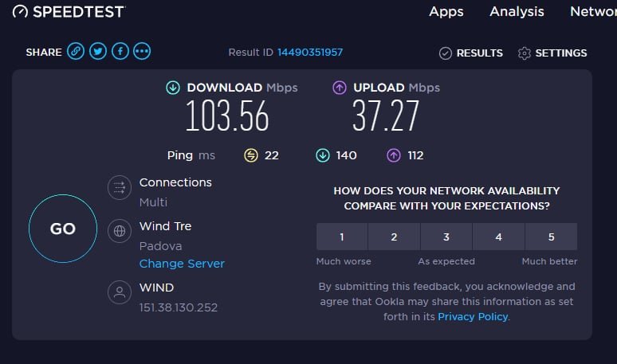The width and height of the screenshot is (617, 364).
Task: Start a new test with the GO button
Action: 63,229
